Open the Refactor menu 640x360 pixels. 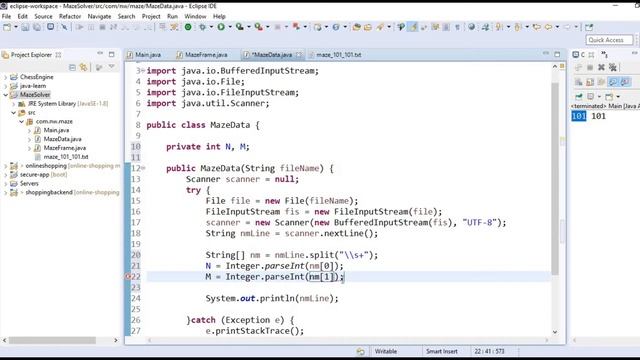70,16
